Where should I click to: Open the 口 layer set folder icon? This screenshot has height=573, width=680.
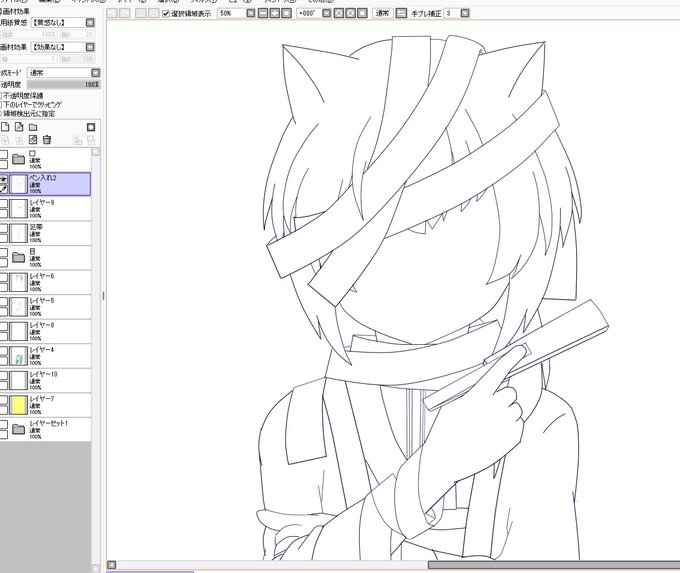[x=18, y=159]
